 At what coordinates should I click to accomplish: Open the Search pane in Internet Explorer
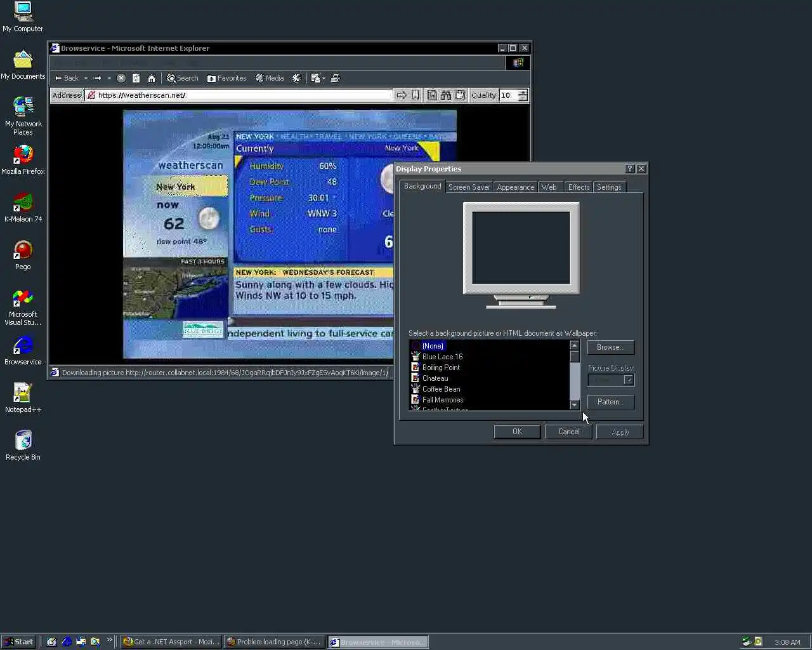point(183,78)
